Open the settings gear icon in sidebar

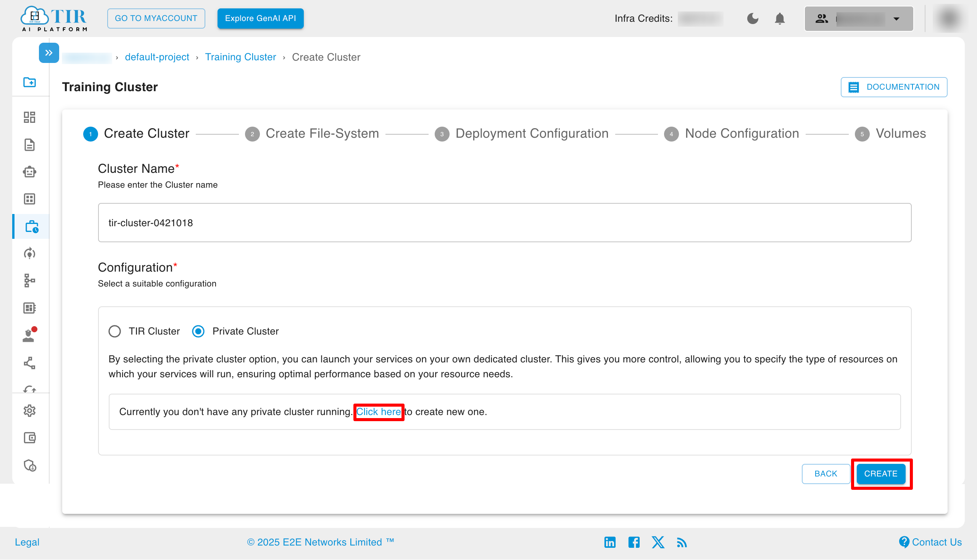pyautogui.click(x=30, y=411)
